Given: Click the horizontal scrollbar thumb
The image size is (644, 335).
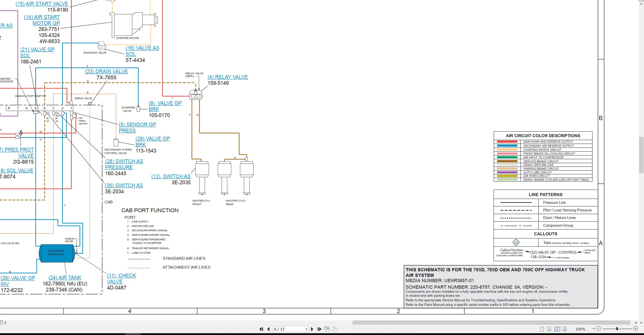Looking at the screenshot, I should (491, 323).
